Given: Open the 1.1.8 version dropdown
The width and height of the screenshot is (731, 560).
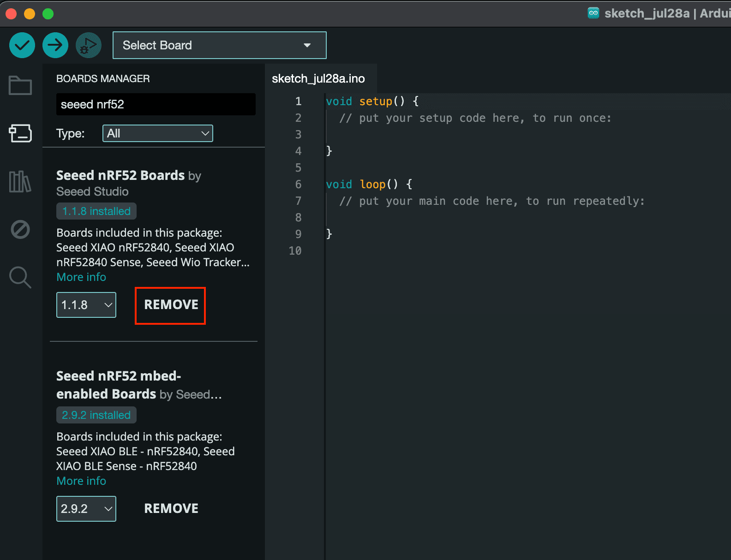Looking at the screenshot, I should pyautogui.click(x=86, y=305).
